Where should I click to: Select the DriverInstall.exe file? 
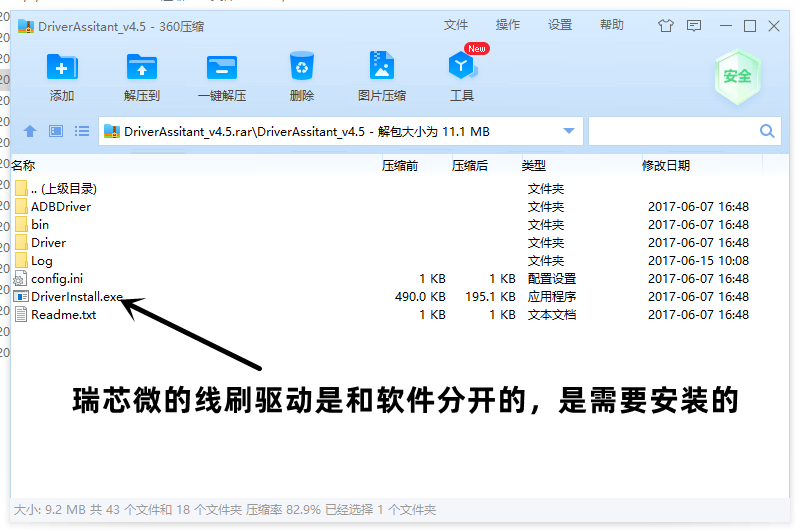coord(76,297)
